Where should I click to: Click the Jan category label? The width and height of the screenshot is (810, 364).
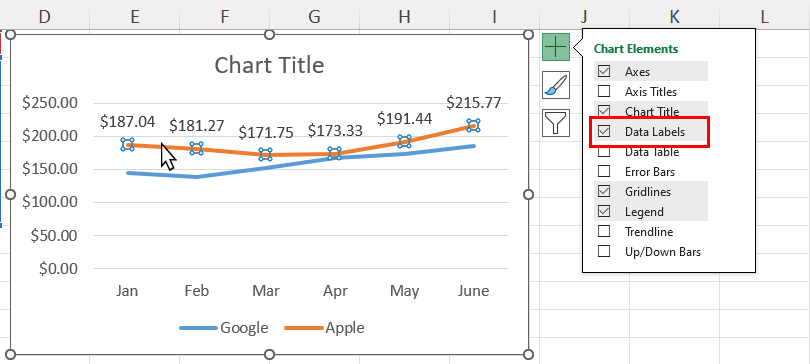[127, 291]
